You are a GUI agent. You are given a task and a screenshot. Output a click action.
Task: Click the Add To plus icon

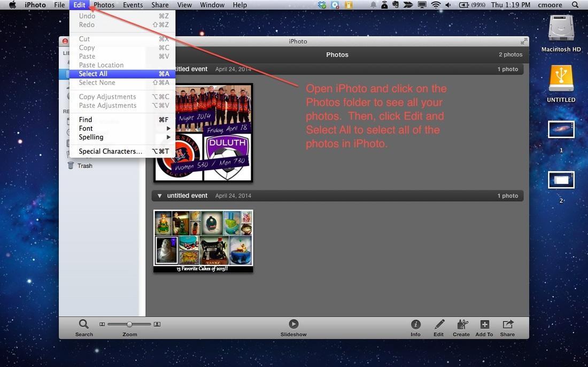click(484, 325)
